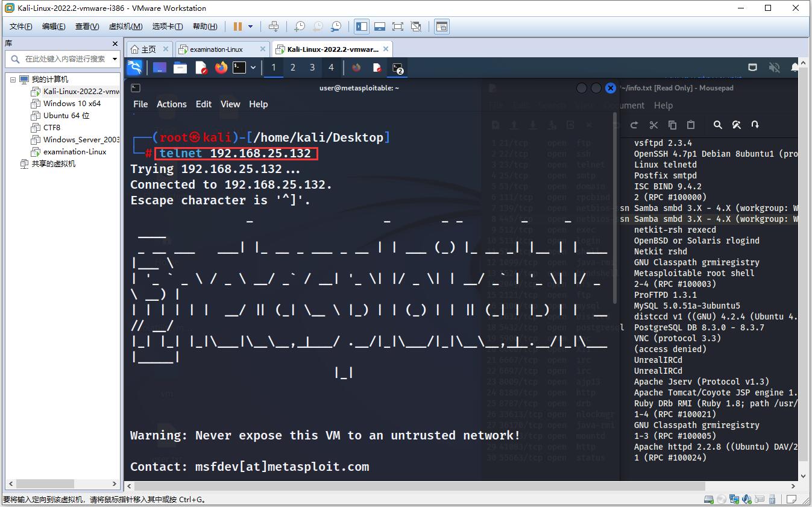The height and width of the screenshot is (507, 812).
Task: Pause the virtual machine with the orange button
Action: point(238,27)
